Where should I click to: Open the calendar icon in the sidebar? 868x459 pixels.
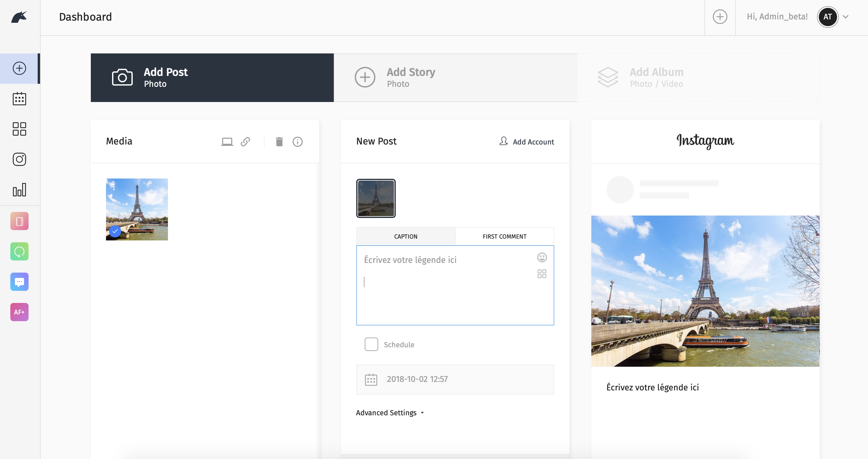19,99
